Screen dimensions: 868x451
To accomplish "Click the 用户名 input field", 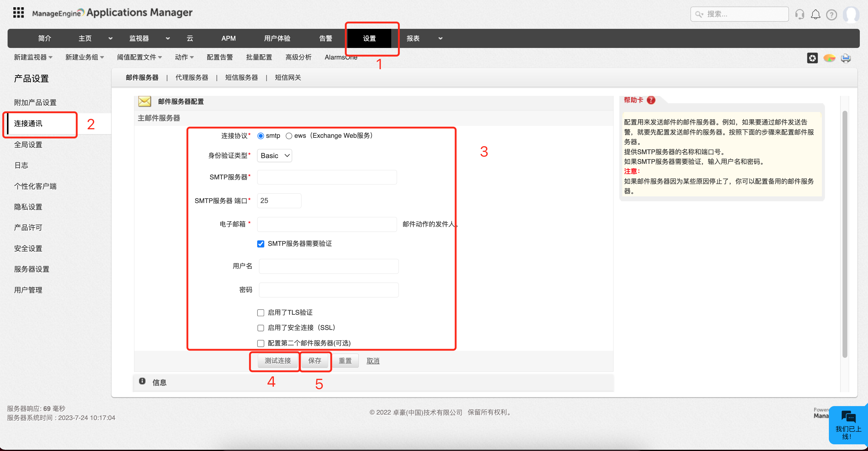I will 328,266.
